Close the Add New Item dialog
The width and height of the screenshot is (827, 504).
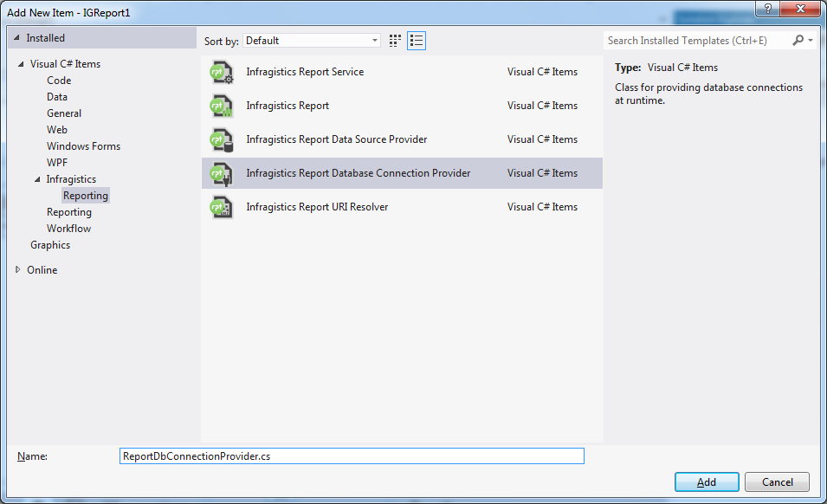pos(800,9)
